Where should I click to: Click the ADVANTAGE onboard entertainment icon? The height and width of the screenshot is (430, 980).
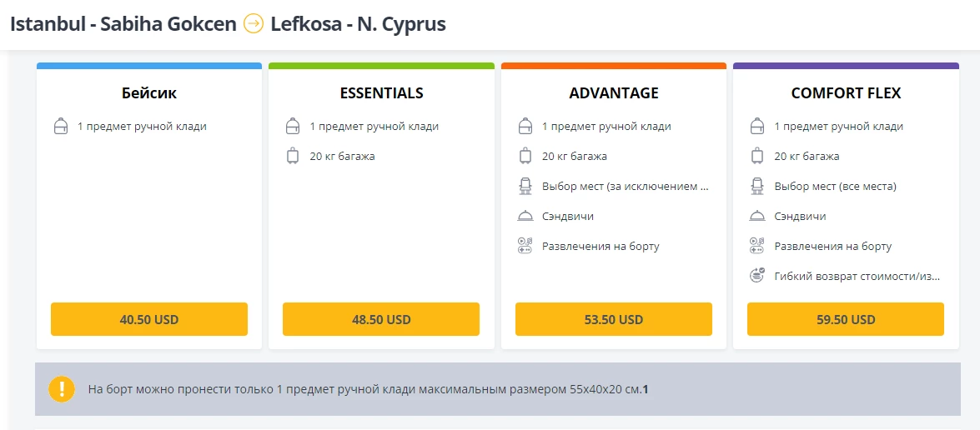(525, 246)
